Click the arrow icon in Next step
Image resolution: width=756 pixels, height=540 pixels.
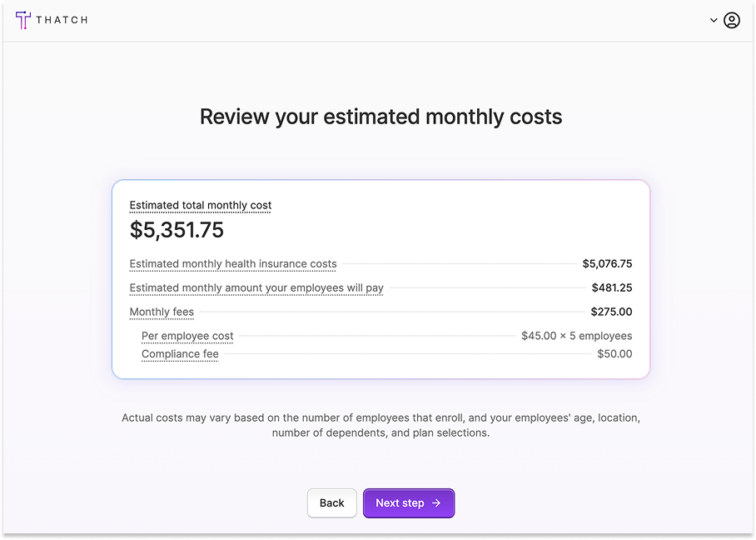click(x=436, y=502)
